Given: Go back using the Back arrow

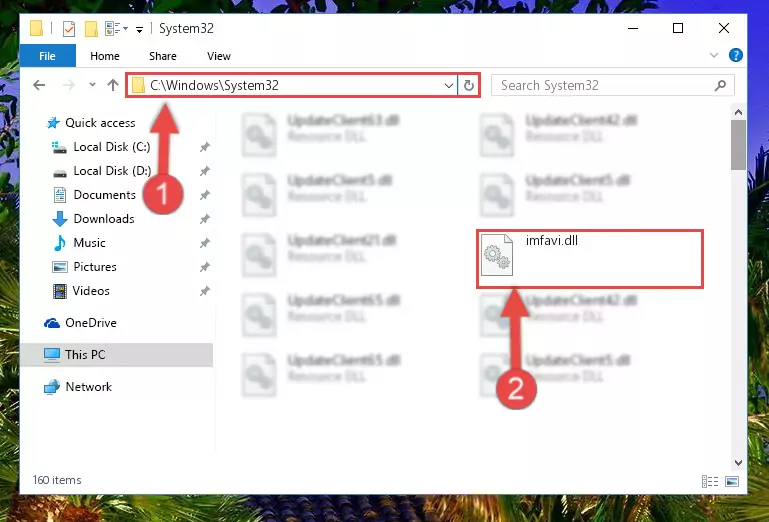Looking at the screenshot, I should [39, 85].
